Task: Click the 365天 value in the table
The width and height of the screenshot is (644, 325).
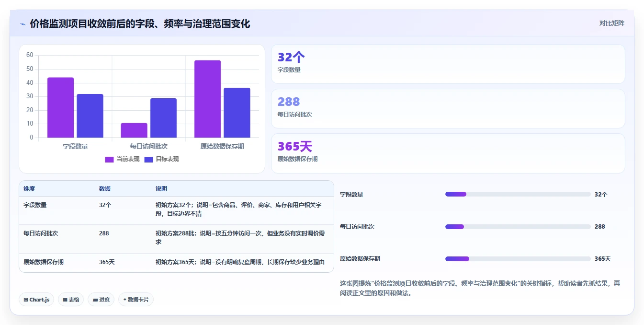Action: tap(107, 262)
